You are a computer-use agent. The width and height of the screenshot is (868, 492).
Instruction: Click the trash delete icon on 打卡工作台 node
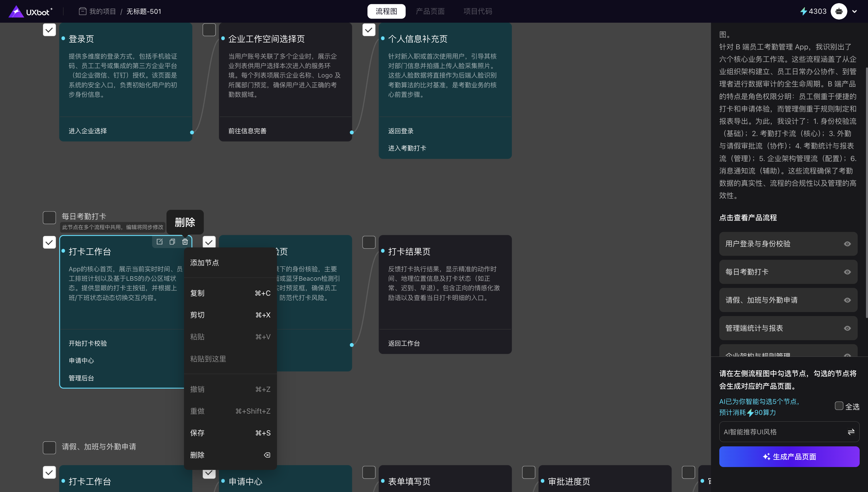[185, 242]
